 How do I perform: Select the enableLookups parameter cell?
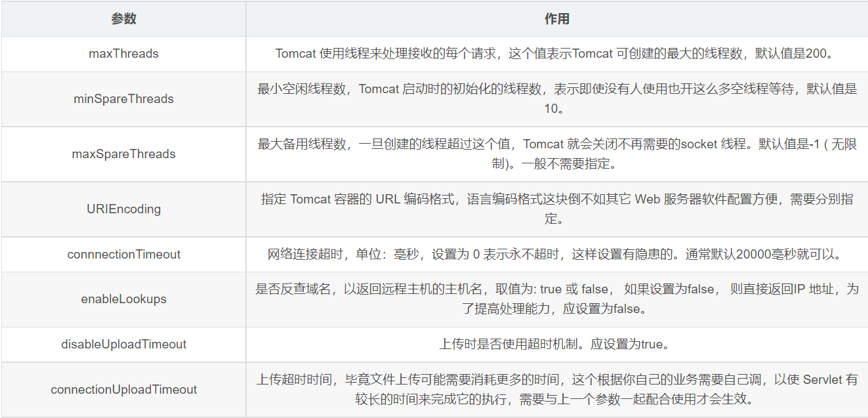coord(123,299)
